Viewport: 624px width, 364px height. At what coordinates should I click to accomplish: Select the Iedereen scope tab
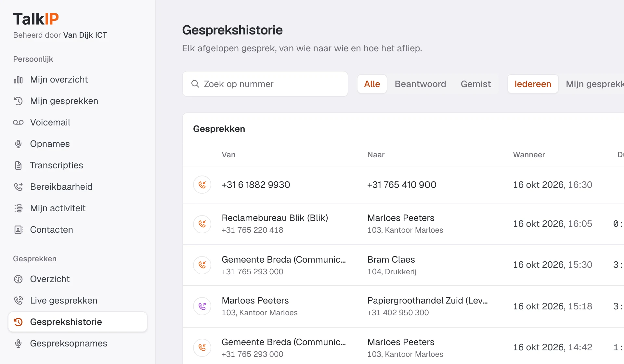click(x=533, y=84)
